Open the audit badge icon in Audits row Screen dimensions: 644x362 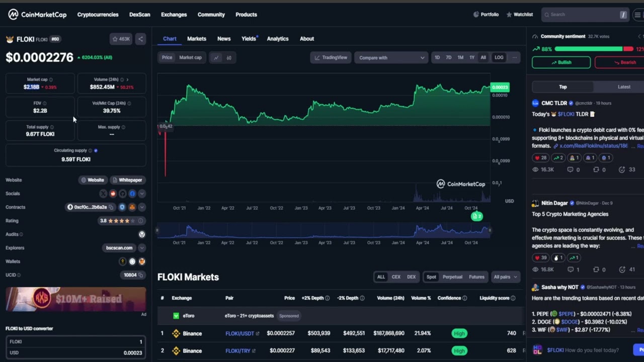click(x=142, y=234)
